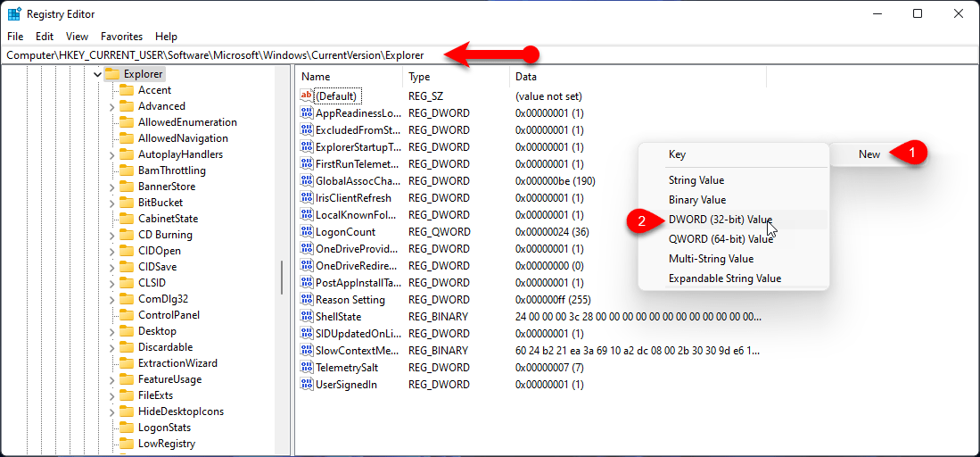The height and width of the screenshot is (457, 980).
Task: Select the ExtractionWizard key
Action: click(177, 363)
